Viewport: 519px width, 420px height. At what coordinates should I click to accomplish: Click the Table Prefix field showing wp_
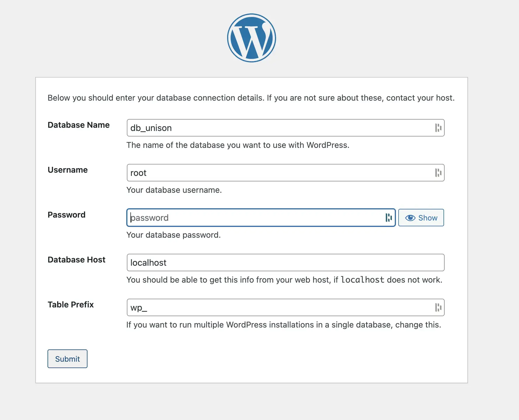262,307
